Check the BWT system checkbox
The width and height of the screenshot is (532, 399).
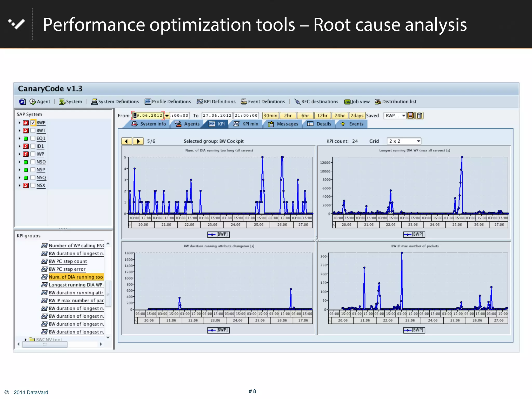(33, 130)
